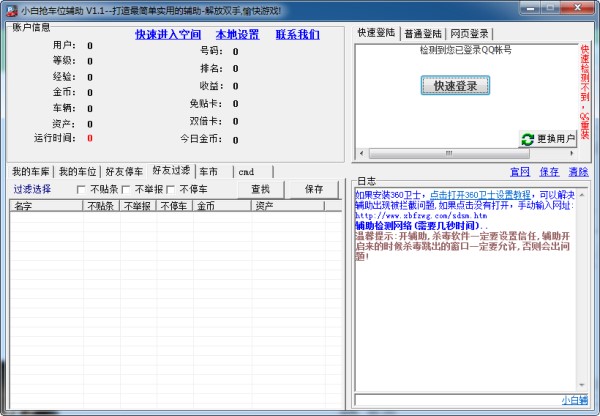Open the 好友停车 tab
The image size is (600, 416).
tap(124, 172)
